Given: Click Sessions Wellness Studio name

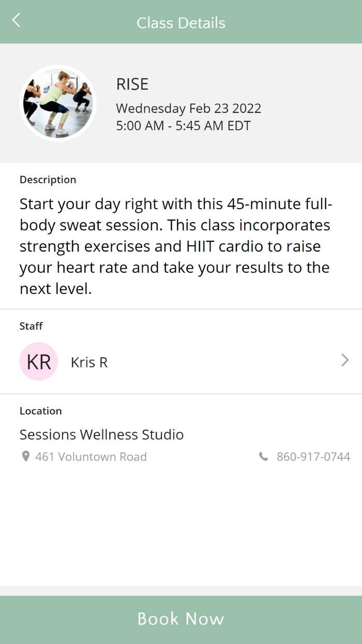Looking at the screenshot, I should pos(101,435).
